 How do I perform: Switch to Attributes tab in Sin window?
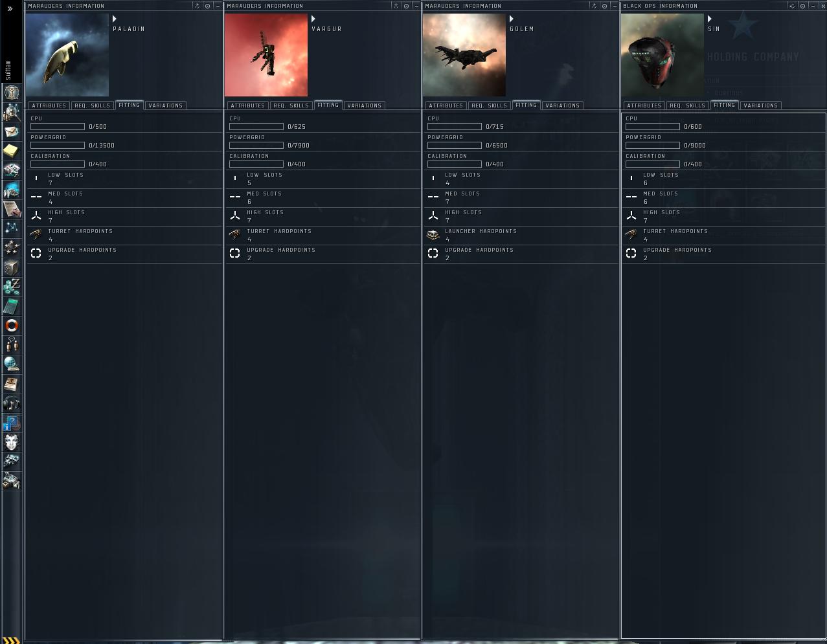pyautogui.click(x=644, y=105)
